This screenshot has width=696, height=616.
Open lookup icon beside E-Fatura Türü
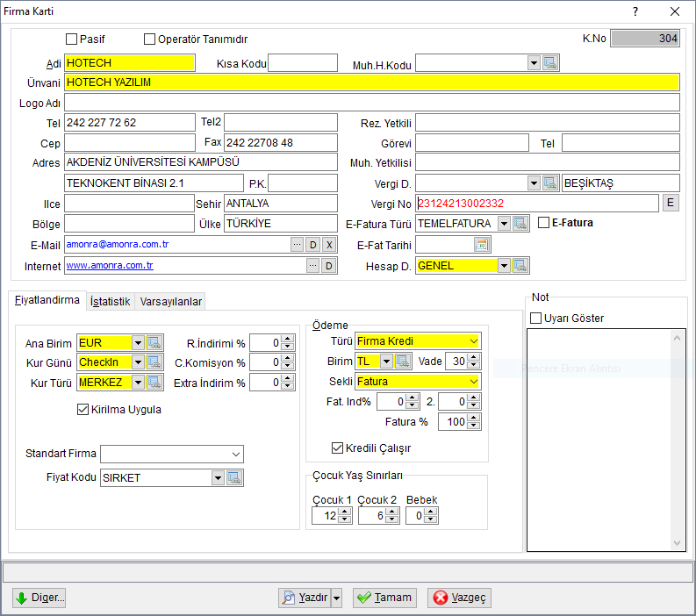click(520, 223)
